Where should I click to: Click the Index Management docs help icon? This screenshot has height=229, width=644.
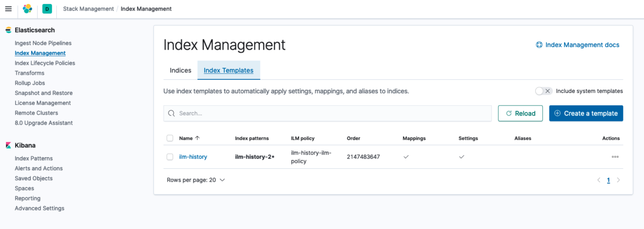click(539, 45)
